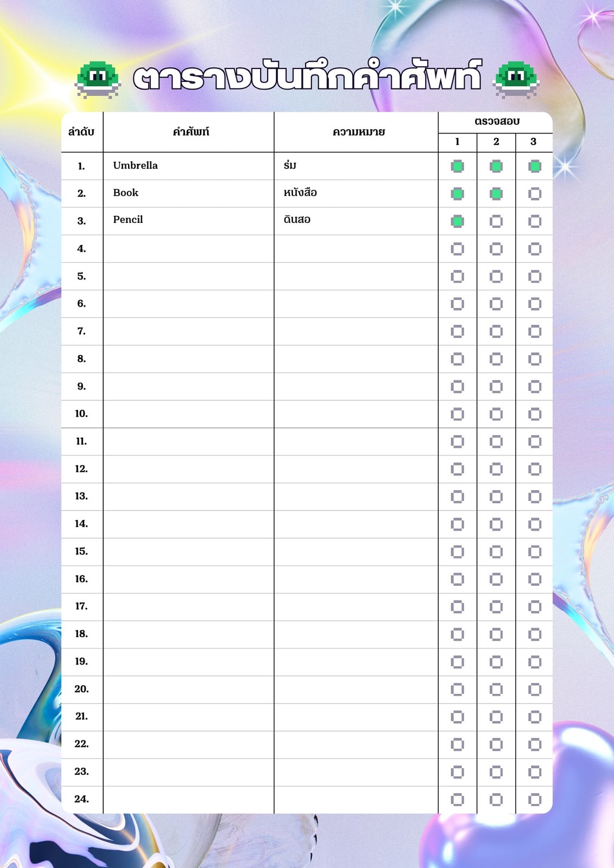Click the green turtle shell icon left of title

coord(98,80)
